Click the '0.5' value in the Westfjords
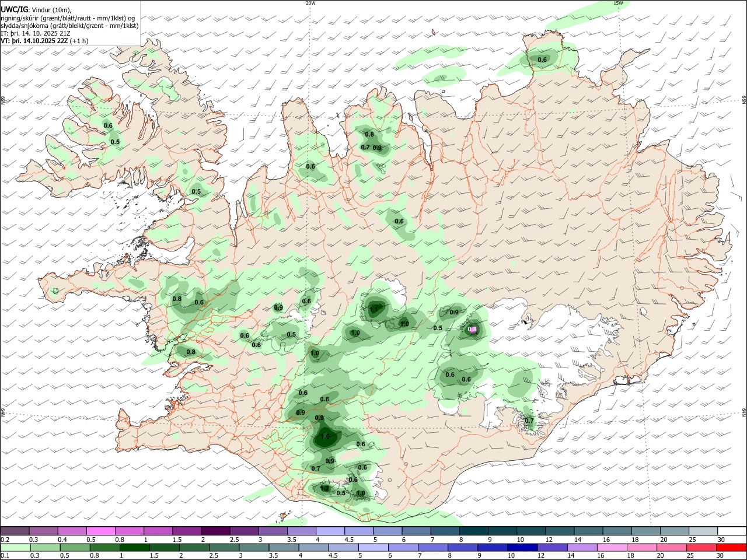 (x=115, y=142)
